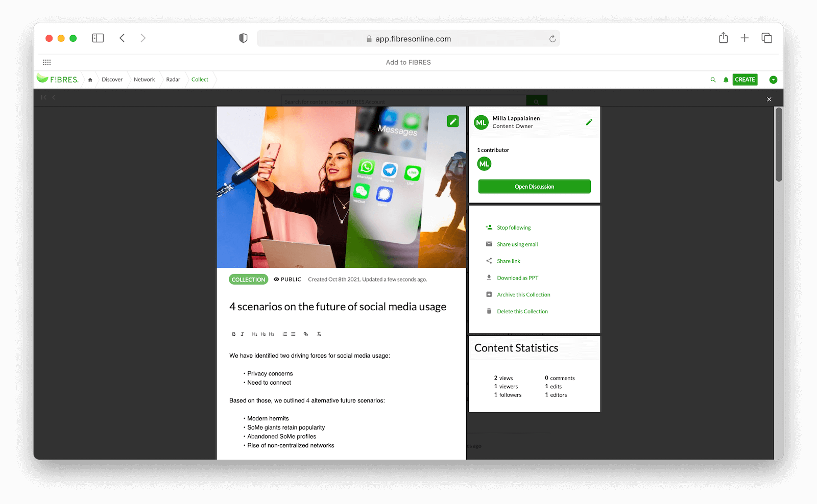
Task: Toggle the Safari sidebar panel
Action: 98,38
